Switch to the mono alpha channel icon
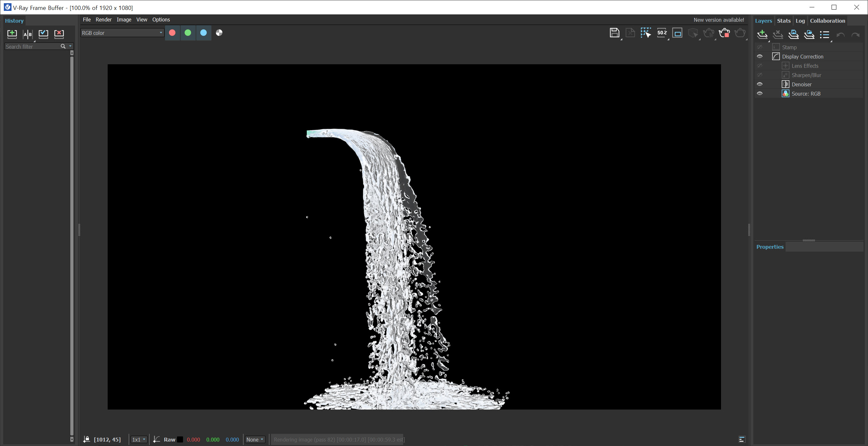The width and height of the screenshot is (868, 446). click(x=219, y=33)
